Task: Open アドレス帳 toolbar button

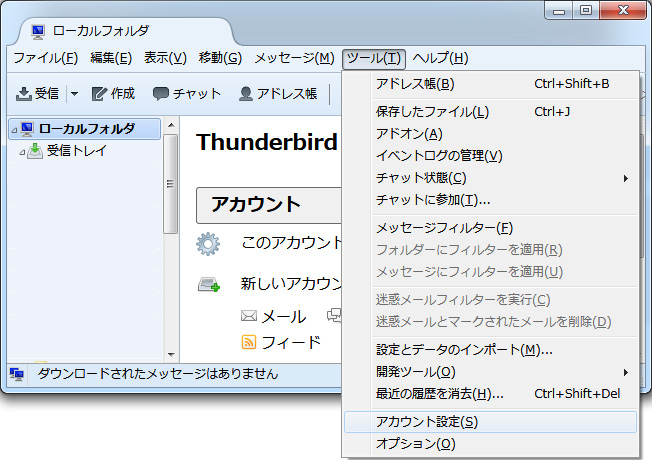Action: pyautogui.click(x=278, y=94)
